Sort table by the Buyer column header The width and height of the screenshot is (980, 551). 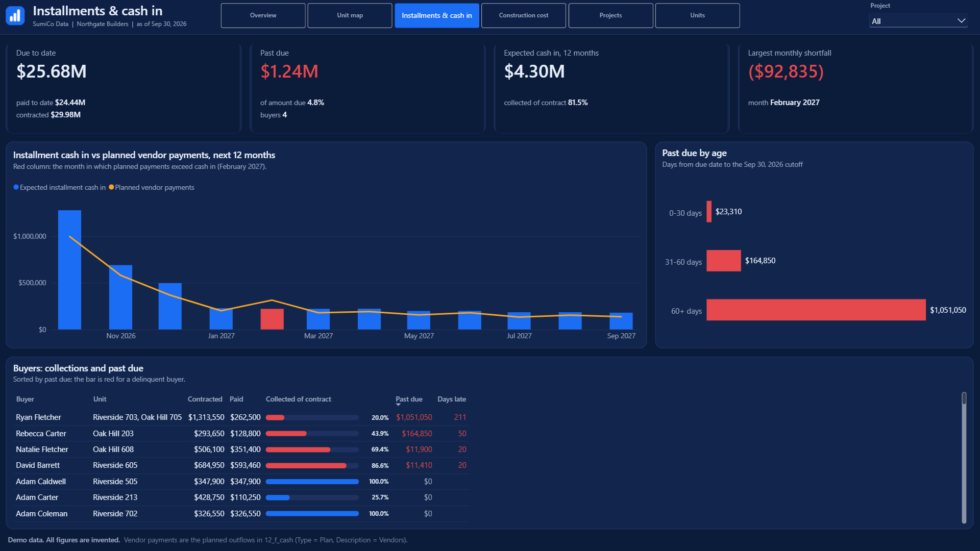tap(25, 399)
